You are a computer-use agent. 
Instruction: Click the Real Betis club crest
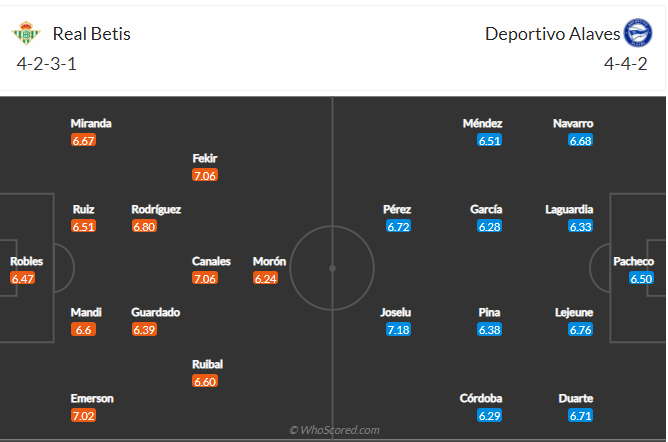point(24,34)
